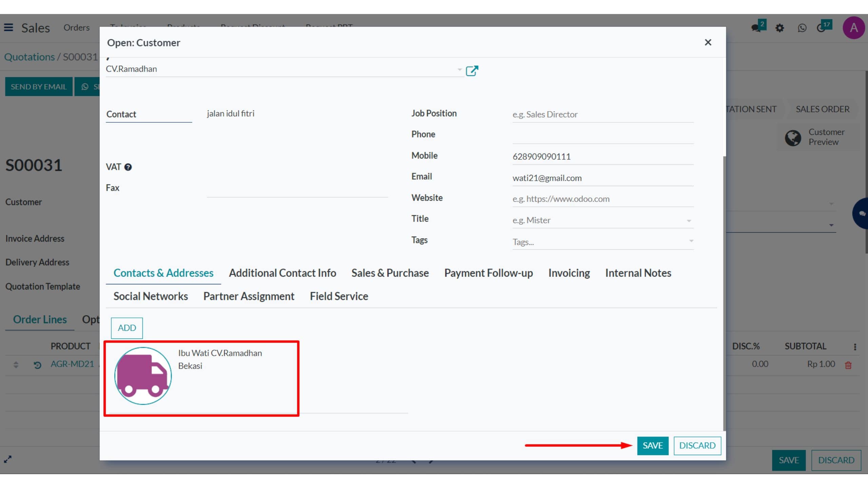Open external link icon next to CV.Ramadhan
Screen dimensions: 868x488
click(472, 70)
